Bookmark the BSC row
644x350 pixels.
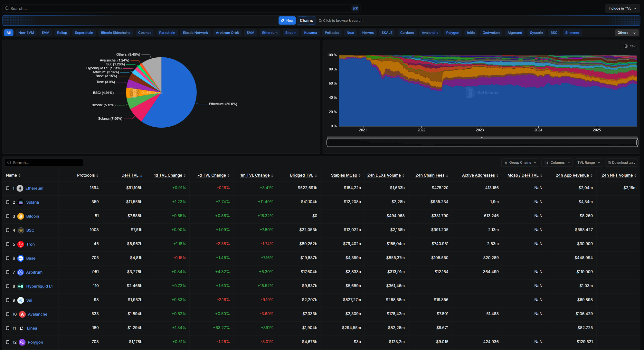pyautogui.click(x=8, y=230)
